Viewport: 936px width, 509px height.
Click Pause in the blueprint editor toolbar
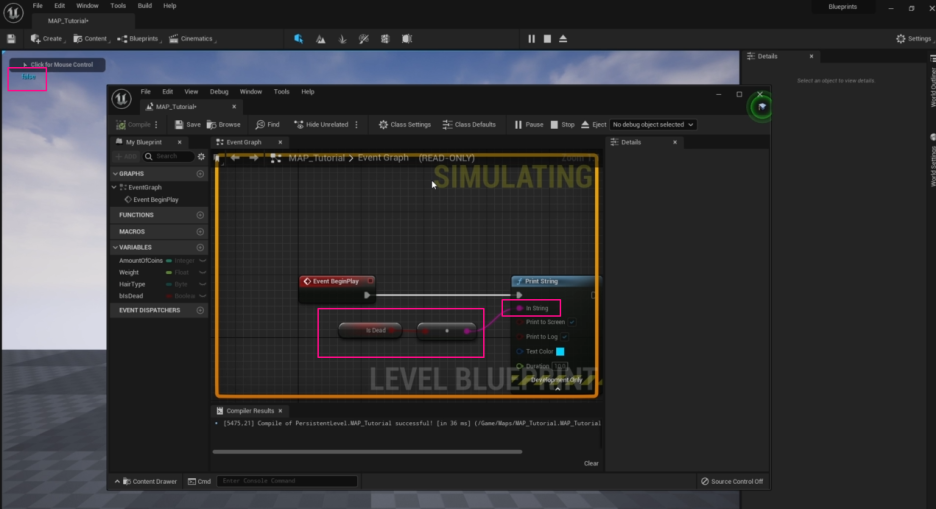point(529,125)
